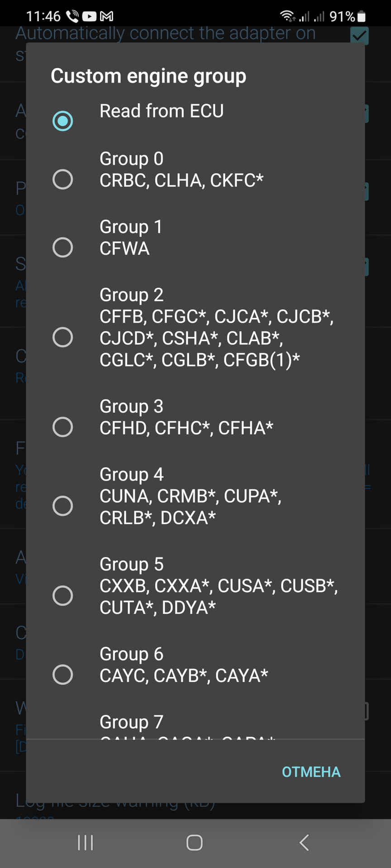Tap the Android home button icon

click(x=195, y=843)
